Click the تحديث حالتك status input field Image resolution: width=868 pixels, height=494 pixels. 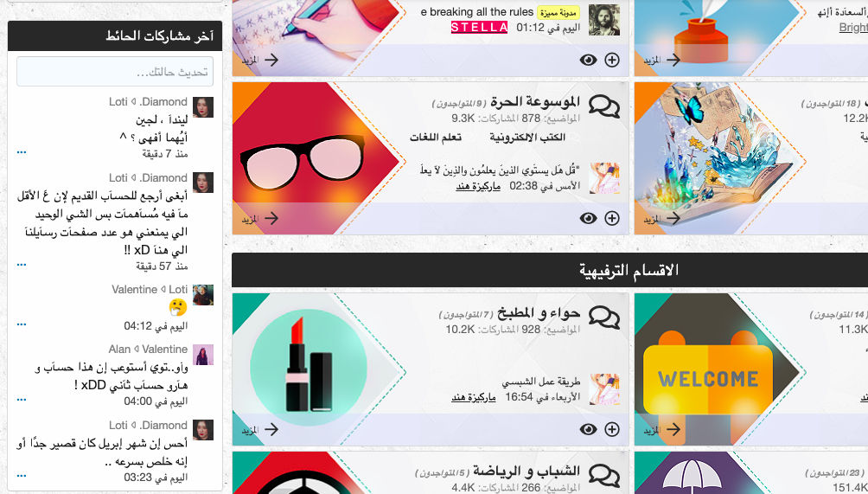click(x=115, y=72)
